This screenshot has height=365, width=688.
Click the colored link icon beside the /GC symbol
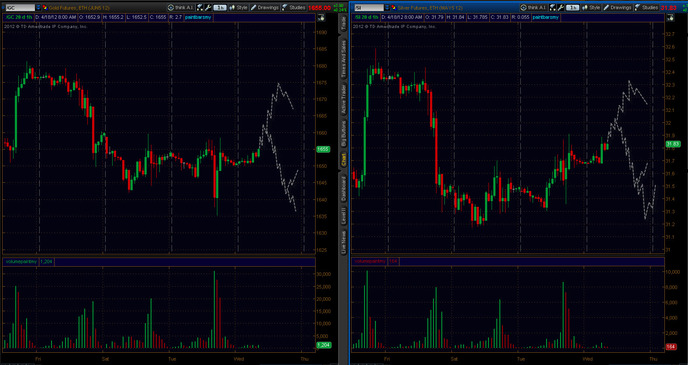coord(45,7)
